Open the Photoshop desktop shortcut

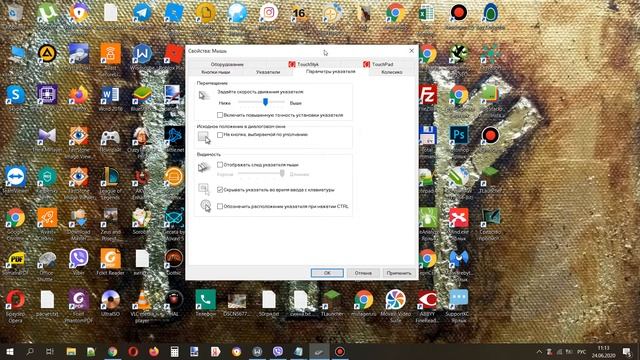(x=459, y=136)
